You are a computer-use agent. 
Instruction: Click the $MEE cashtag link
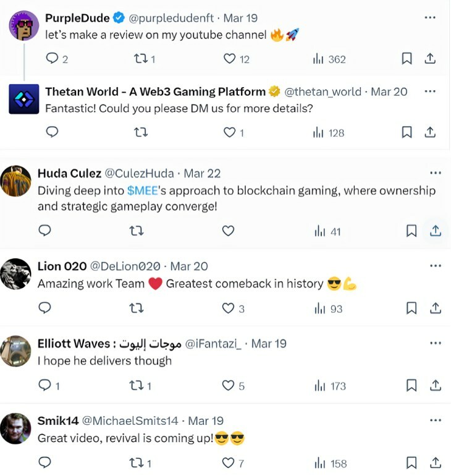(143, 191)
